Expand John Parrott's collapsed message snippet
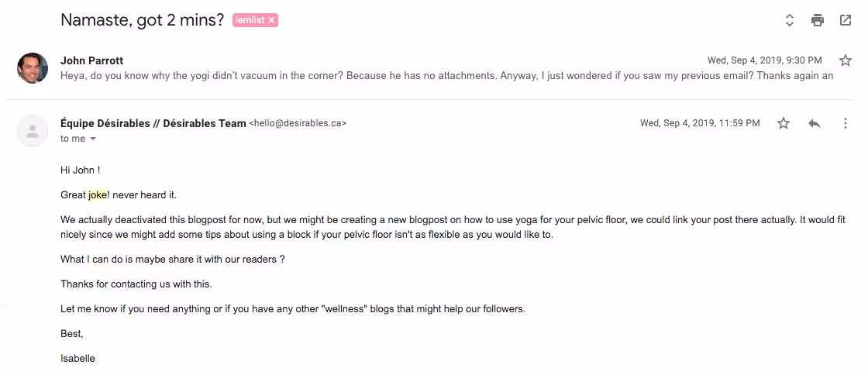This screenshot has height=375, width=868. [446, 76]
